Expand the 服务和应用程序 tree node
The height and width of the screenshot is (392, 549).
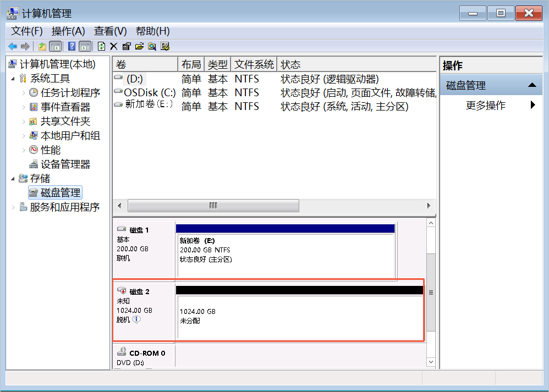(x=13, y=207)
